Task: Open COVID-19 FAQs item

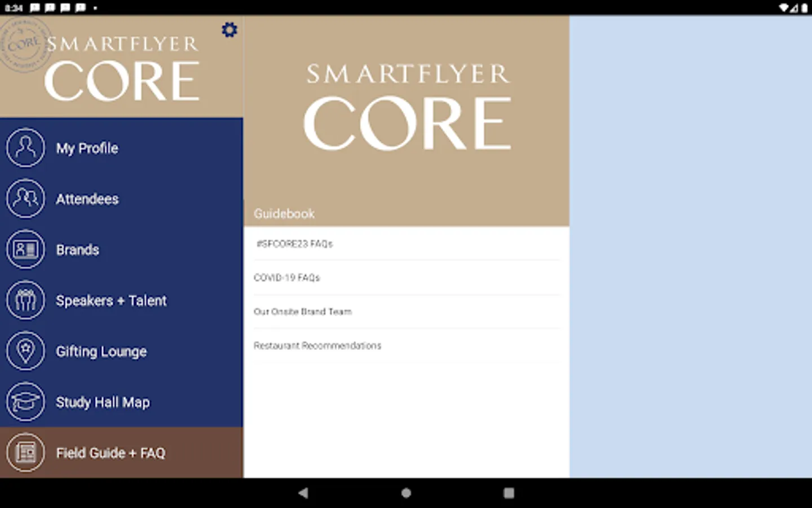Action: click(x=407, y=278)
